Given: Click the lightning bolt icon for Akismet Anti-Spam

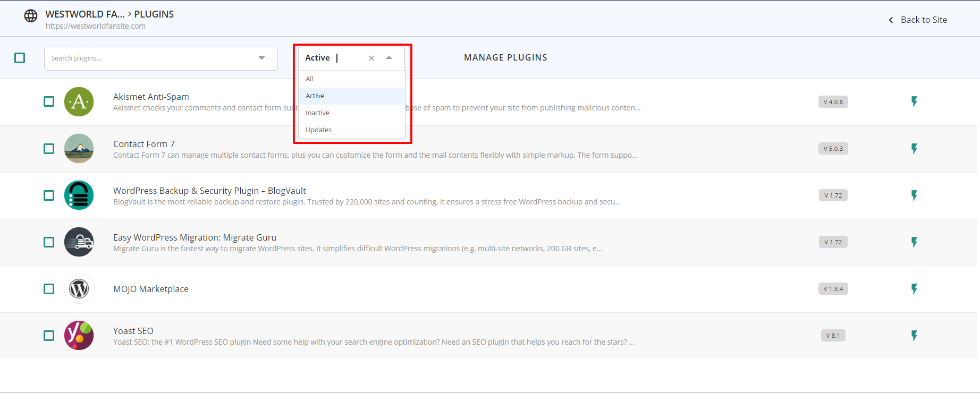Looking at the screenshot, I should click(914, 101).
